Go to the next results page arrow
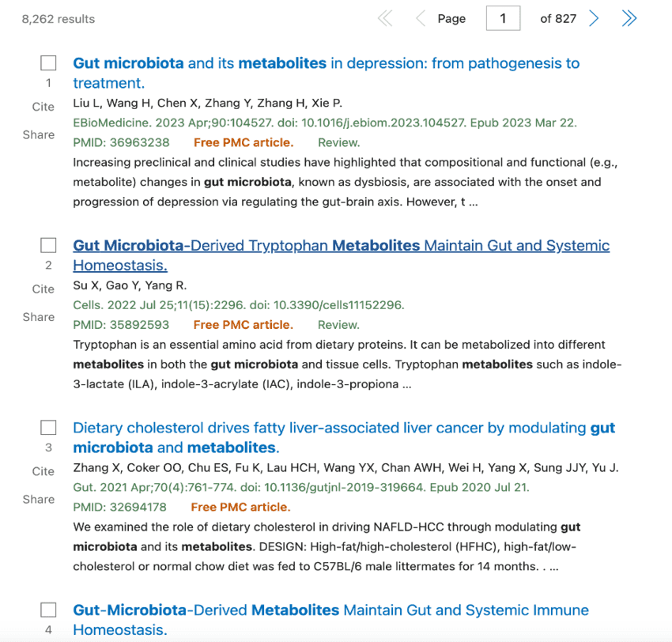The image size is (672, 642). pos(594,18)
